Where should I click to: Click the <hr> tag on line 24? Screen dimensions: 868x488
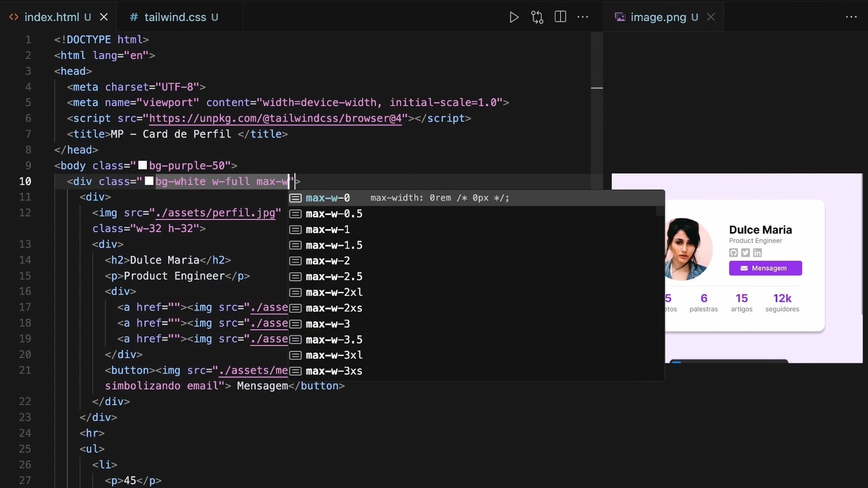(x=92, y=433)
